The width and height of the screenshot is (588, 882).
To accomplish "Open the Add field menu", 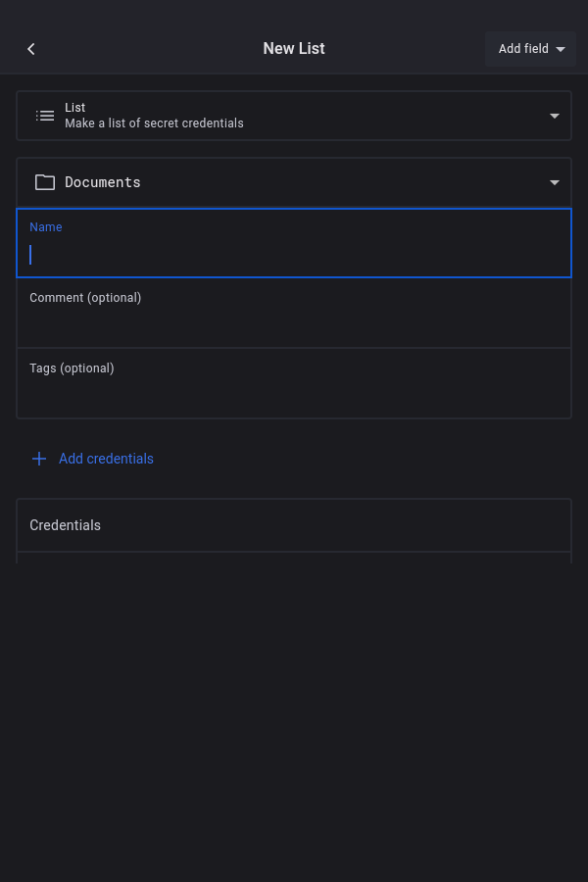I will [523, 49].
